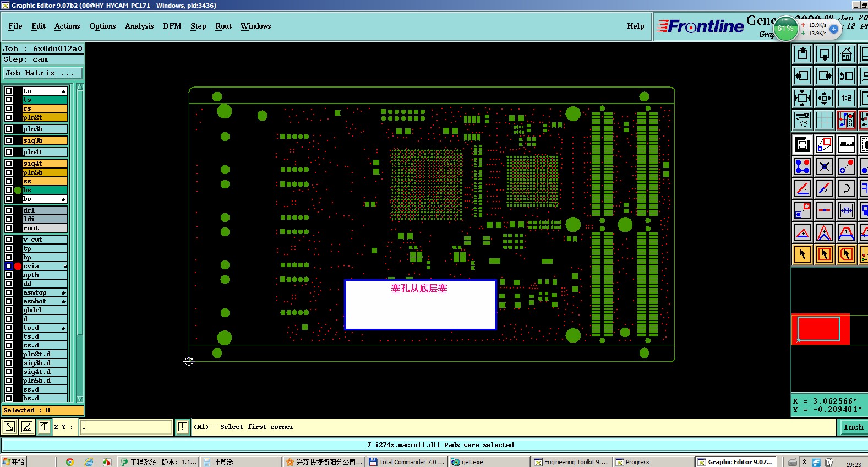The height and width of the screenshot is (467, 868).
Task: Click the Windows start button
Action: 14,462
